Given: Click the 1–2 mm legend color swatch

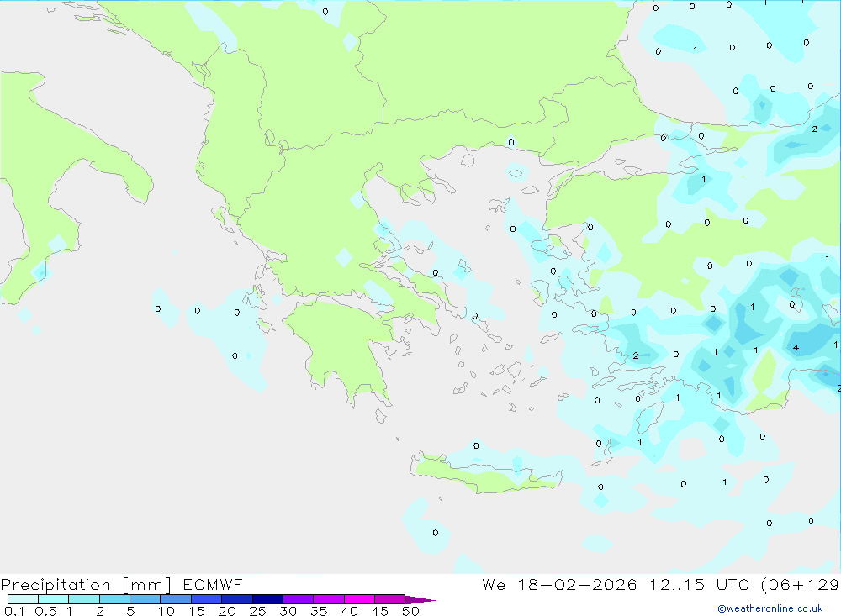Looking at the screenshot, I should (83, 599).
